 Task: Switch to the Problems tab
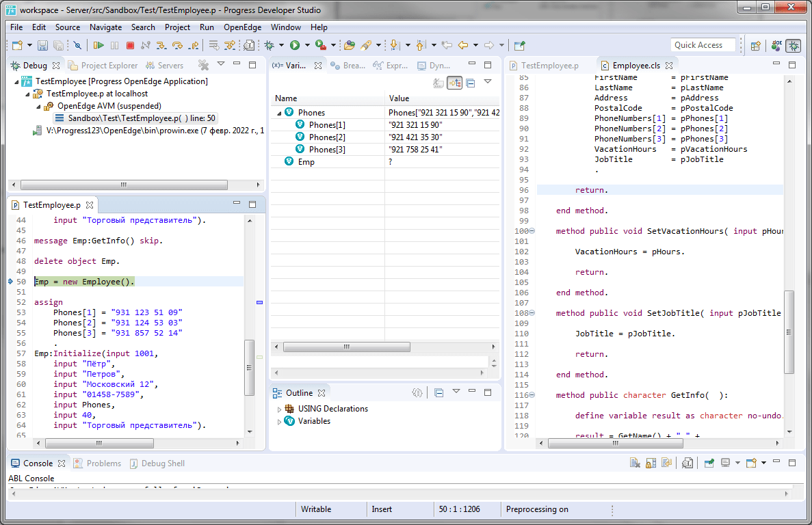[97, 463]
